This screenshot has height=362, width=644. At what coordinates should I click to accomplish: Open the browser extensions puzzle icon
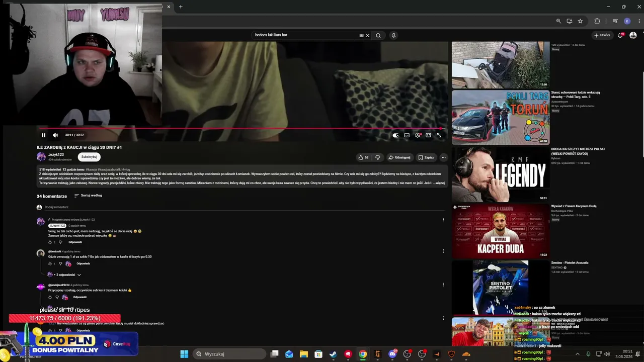[x=597, y=21]
